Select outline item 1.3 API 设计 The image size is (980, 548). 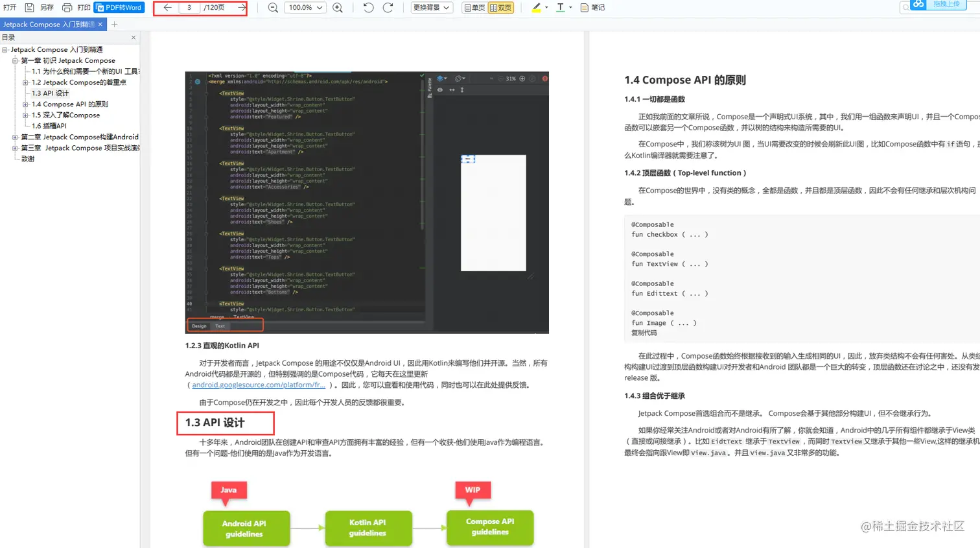click(50, 93)
